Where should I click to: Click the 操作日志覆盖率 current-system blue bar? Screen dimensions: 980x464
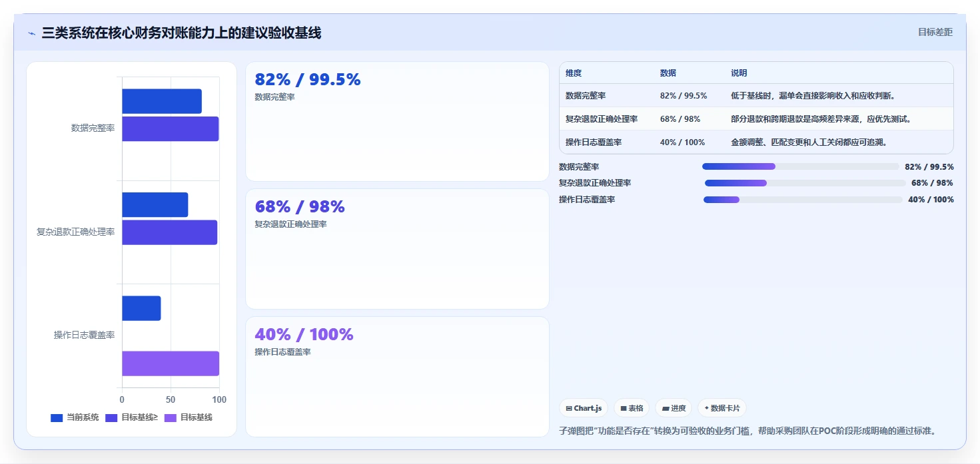coord(141,308)
